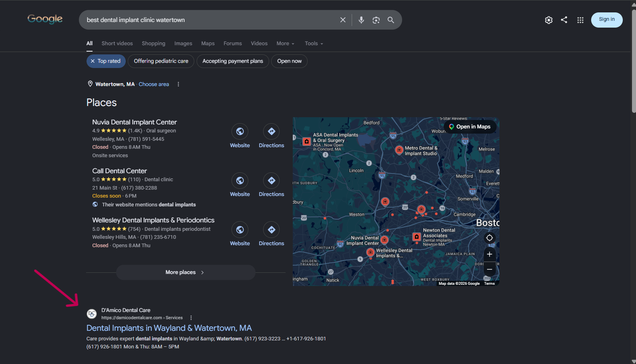Viewport: 636px width, 364px height.
Task: Get directions to Call Dental Center
Action: [x=272, y=181]
